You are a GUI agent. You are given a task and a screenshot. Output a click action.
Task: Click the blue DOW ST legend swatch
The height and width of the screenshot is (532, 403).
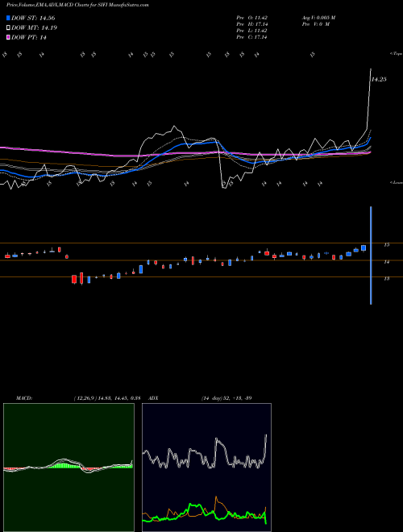click(x=8, y=18)
